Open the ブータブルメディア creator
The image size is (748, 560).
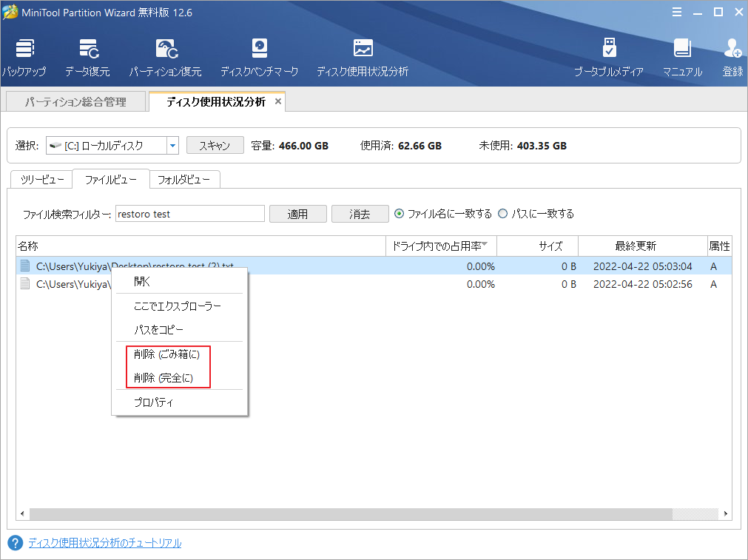click(609, 55)
